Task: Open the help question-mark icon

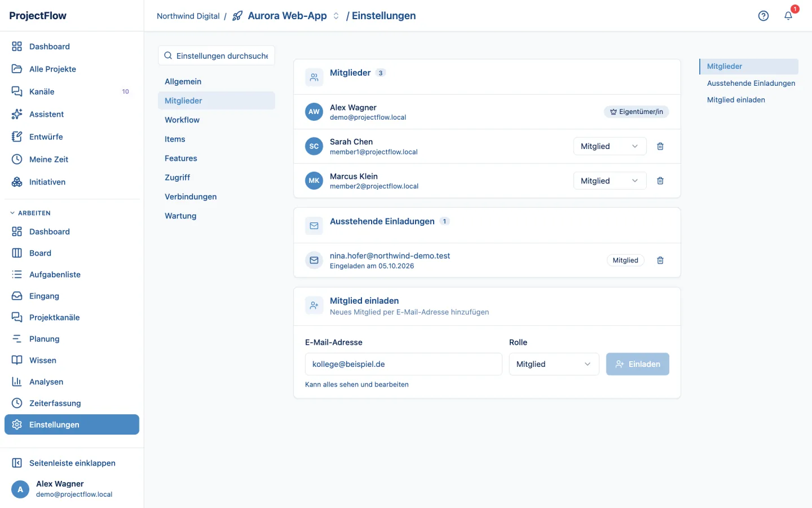Action: click(764, 16)
